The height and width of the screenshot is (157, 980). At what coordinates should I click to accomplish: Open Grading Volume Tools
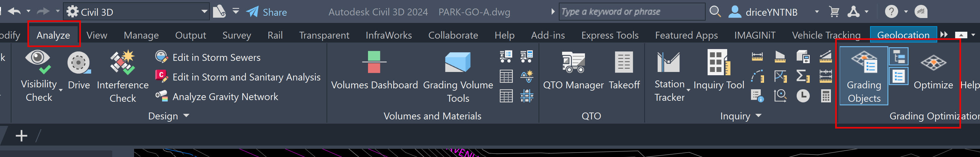point(458,76)
